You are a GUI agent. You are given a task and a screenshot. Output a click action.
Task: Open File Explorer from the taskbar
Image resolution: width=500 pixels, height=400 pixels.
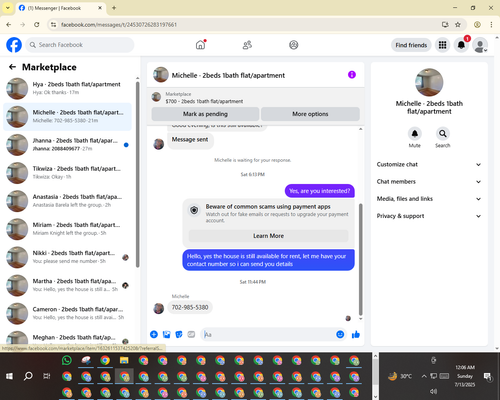point(124,360)
